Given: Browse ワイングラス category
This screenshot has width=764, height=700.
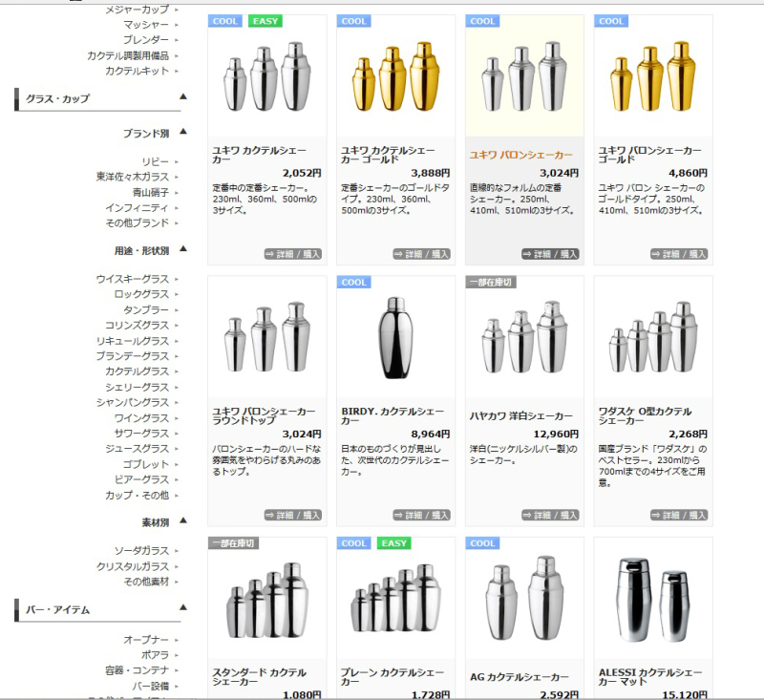Looking at the screenshot, I should pos(141,418).
